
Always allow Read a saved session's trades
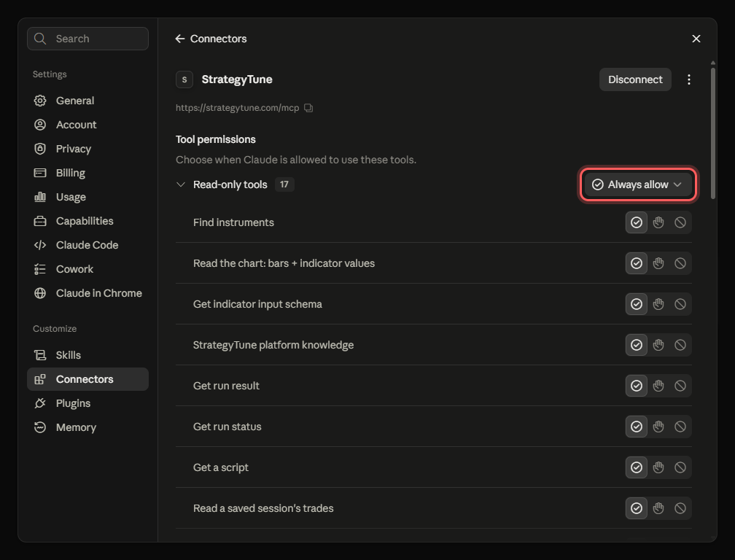(x=636, y=508)
